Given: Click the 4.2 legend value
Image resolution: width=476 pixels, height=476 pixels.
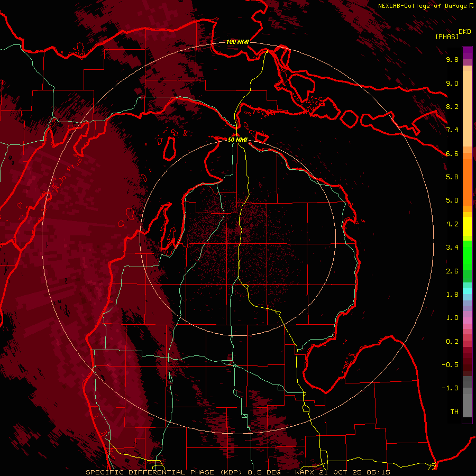Looking at the screenshot, I should tap(452, 224).
